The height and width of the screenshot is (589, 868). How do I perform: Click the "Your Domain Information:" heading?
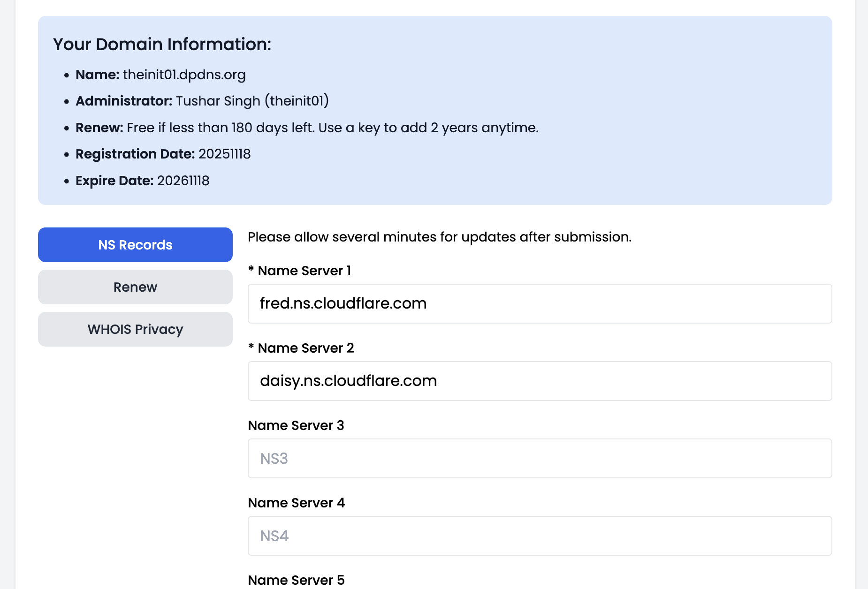pos(162,44)
